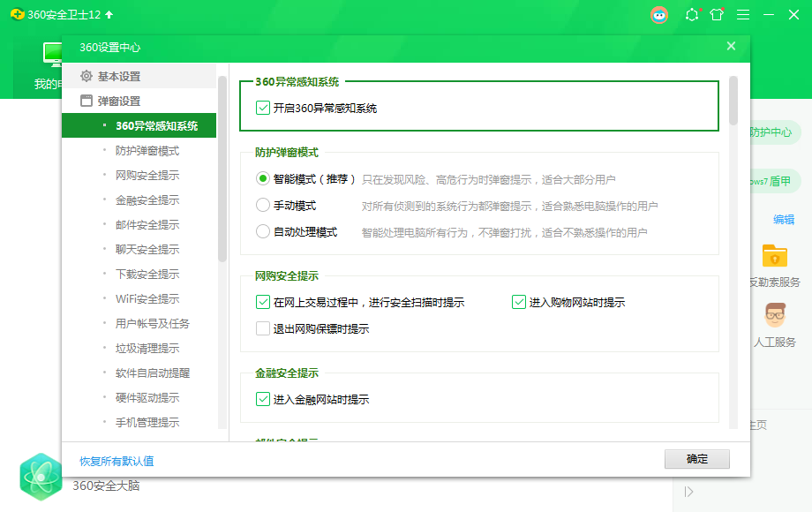Image resolution: width=812 pixels, height=512 pixels.
Task: Open the hamburger main menu icon
Action: click(x=743, y=15)
